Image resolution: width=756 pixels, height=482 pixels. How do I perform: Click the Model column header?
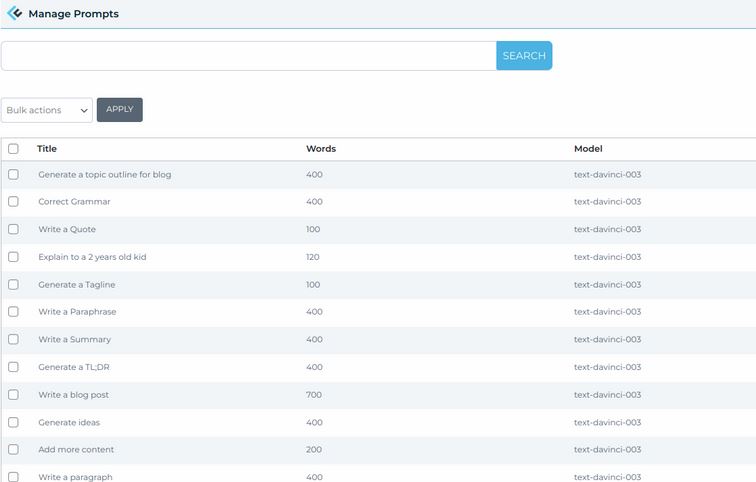point(588,149)
